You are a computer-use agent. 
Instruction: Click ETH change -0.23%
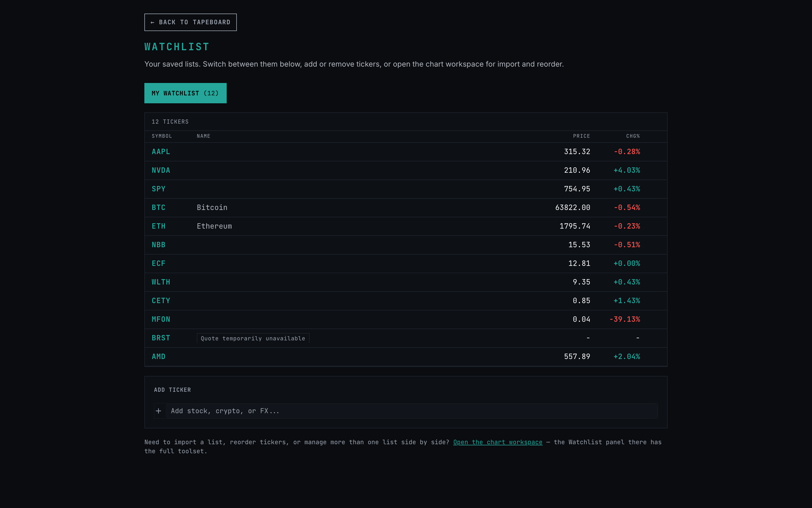[627, 226]
